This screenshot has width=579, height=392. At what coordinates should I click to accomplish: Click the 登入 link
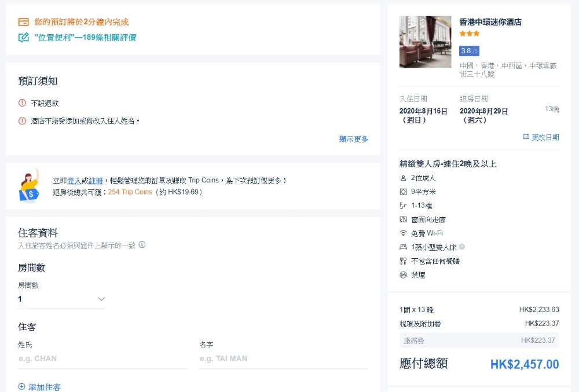tap(74, 181)
